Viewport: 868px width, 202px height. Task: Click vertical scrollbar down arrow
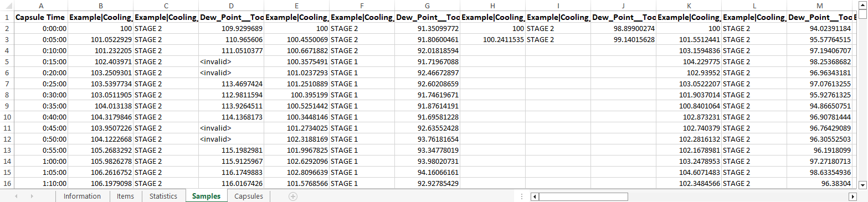[x=863, y=184]
